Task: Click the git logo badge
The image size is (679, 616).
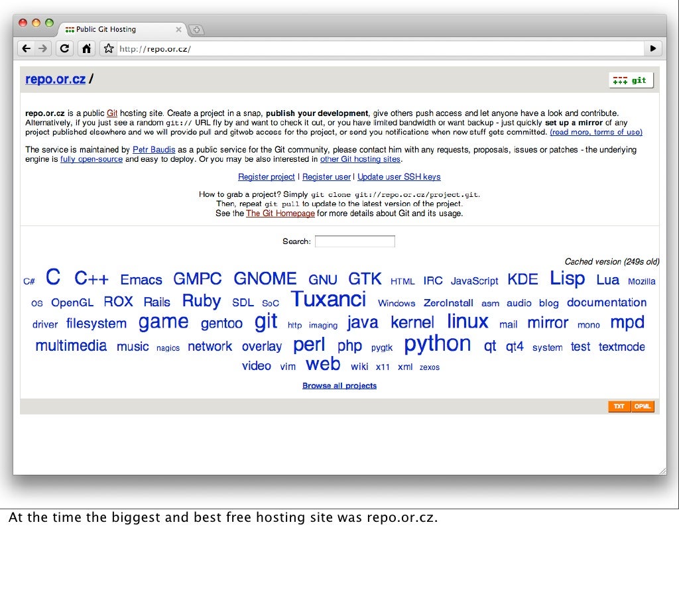Action: click(631, 80)
